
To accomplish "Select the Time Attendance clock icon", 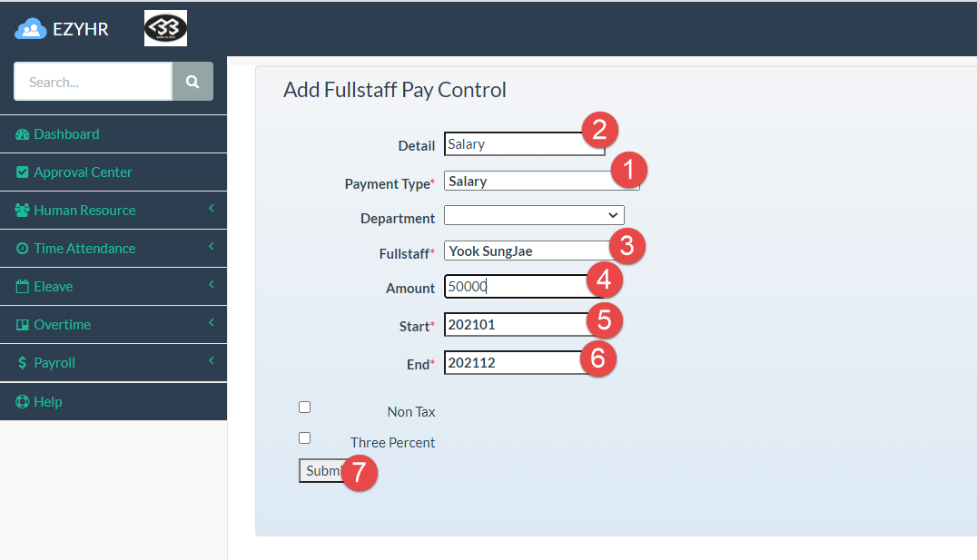I will click(x=21, y=248).
